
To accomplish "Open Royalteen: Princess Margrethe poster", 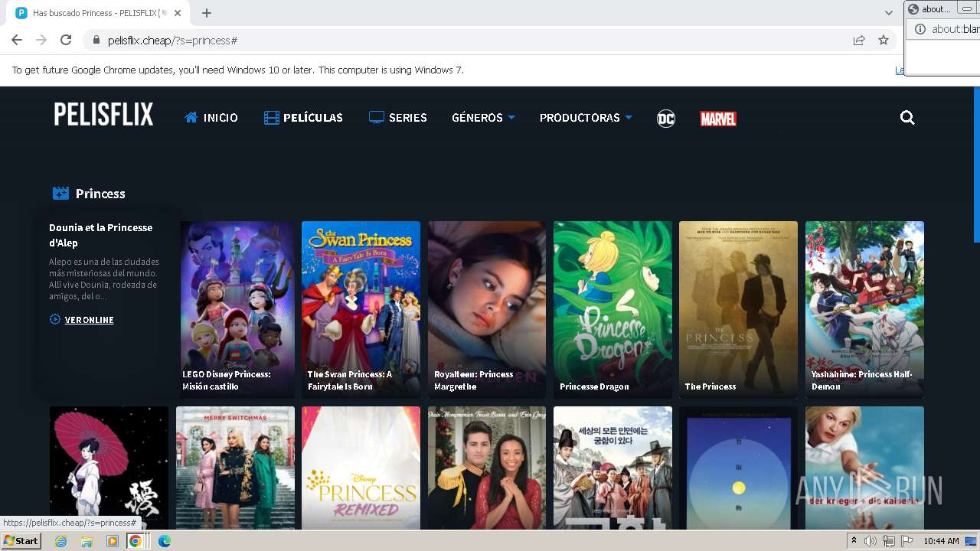I will [487, 309].
